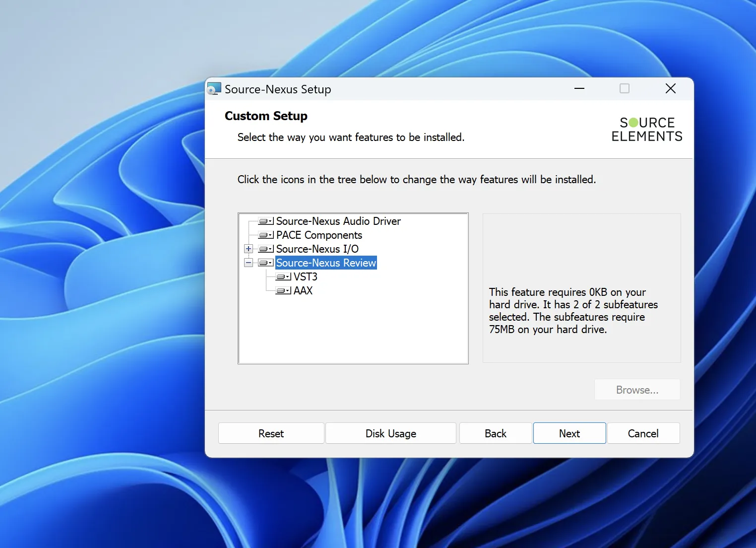The image size is (756, 548).
Task: Open install options icon for Source-Nexus Review
Action: point(266,263)
